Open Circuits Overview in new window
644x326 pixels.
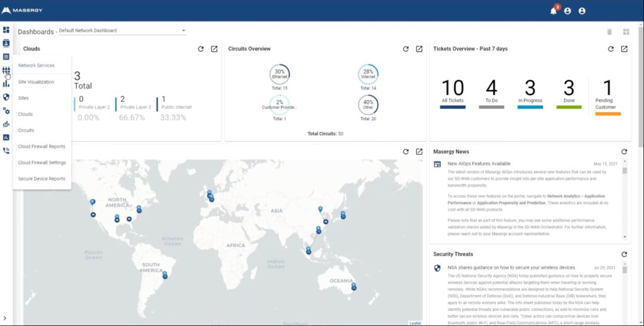click(419, 49)
